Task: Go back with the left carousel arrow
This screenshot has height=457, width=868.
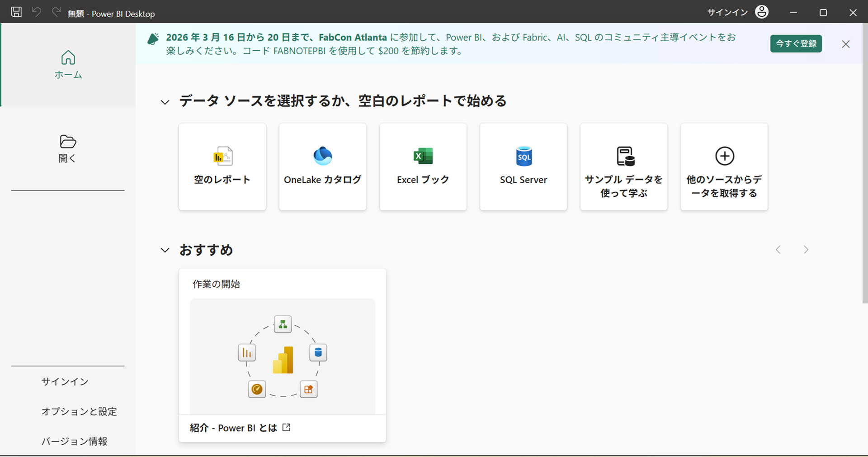Action: coord(778,249)
